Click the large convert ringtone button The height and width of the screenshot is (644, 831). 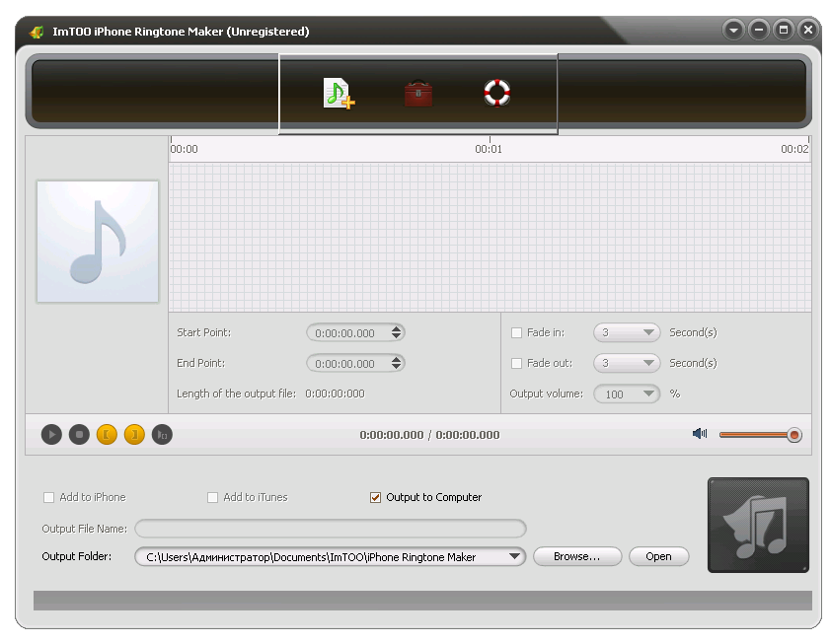[x=758, y=525]
